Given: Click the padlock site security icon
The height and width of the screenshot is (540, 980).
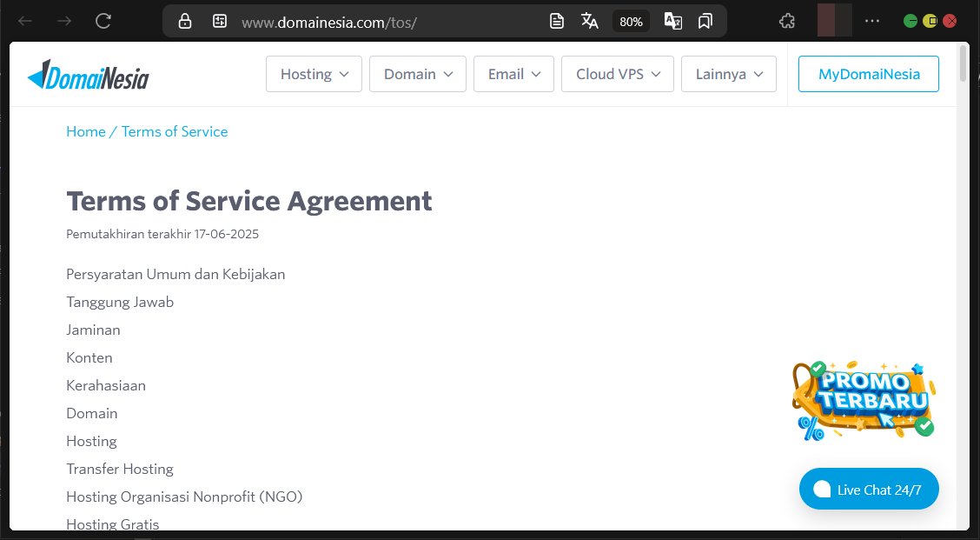Looking at the screenshot, I should coord(185,21).
